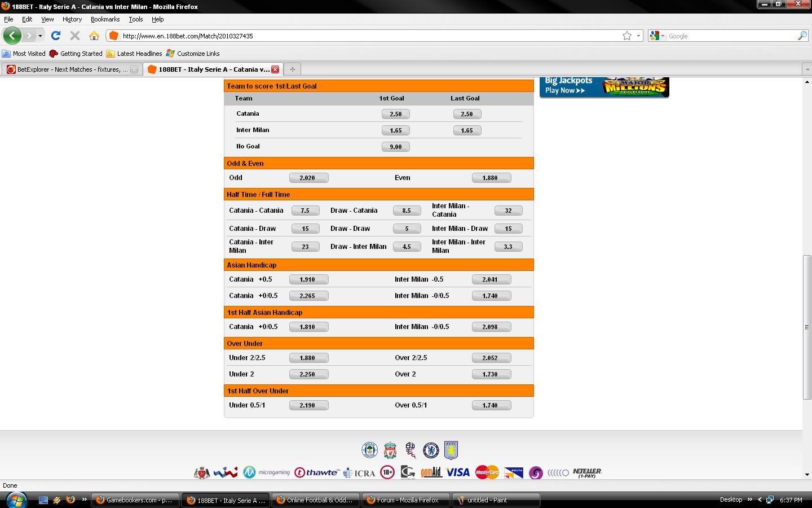Select No Goal odds 9.00
The width and height of the screenshot is (812, 508).
(x=396, y=147)
